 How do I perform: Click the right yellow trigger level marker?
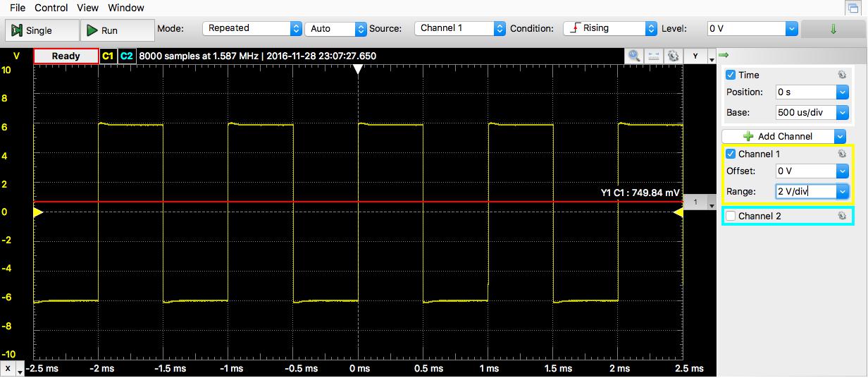[678, 212]
